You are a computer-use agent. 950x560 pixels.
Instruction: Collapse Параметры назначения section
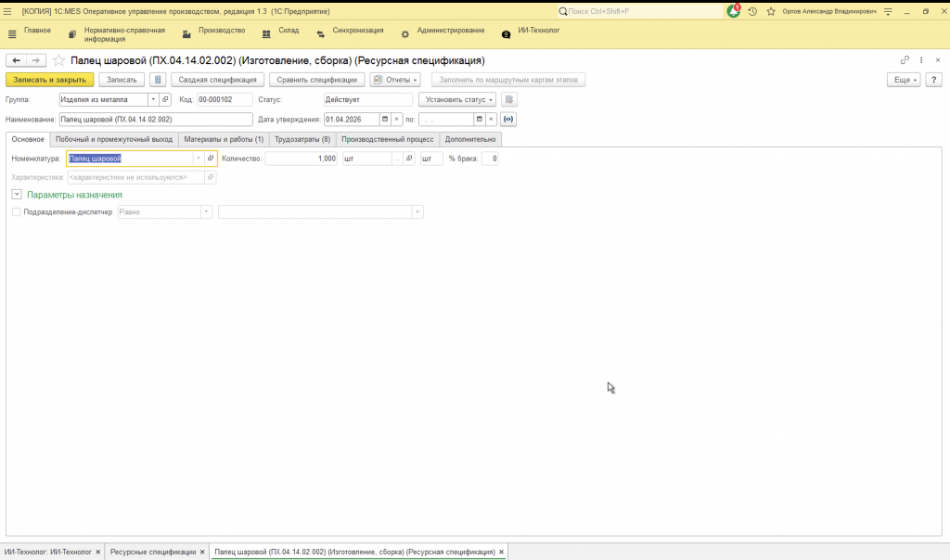click(x=17, y=195)
